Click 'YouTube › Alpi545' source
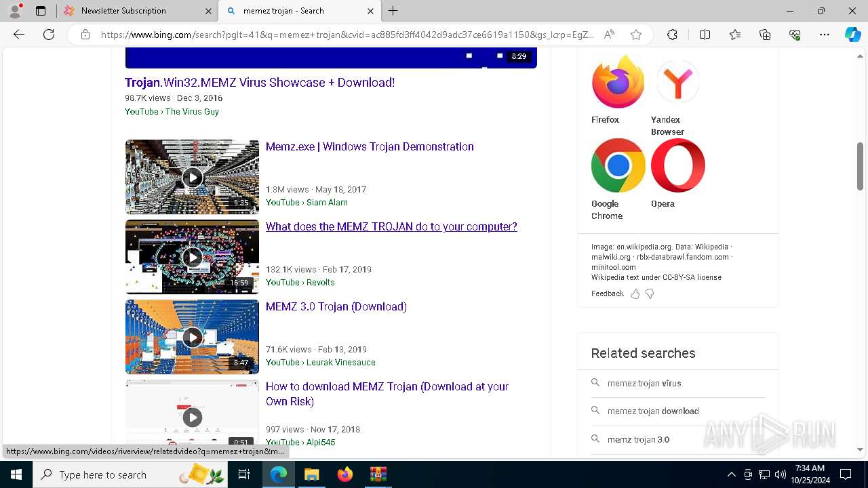The width and height of the screenshot is (868, 488). [300, 442]
